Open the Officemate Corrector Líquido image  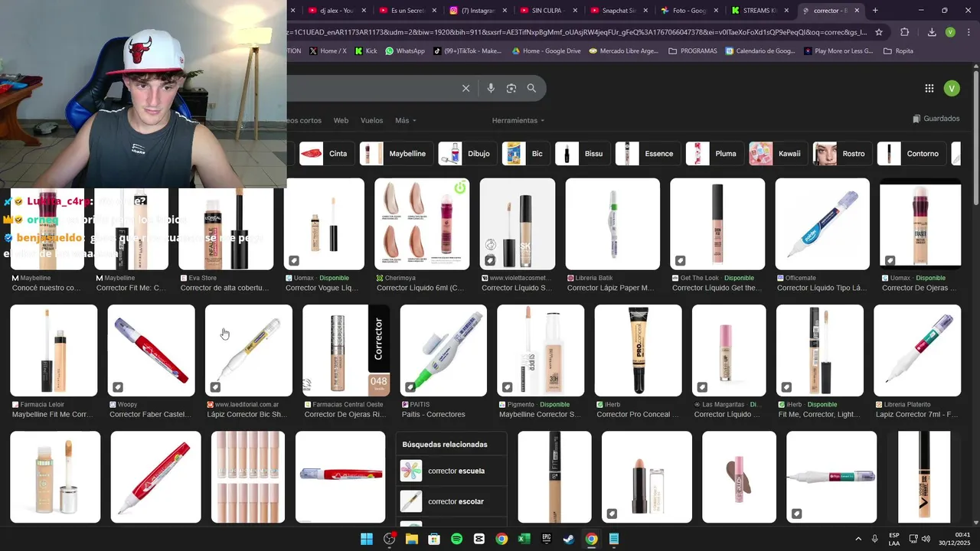tap(822, 224)
